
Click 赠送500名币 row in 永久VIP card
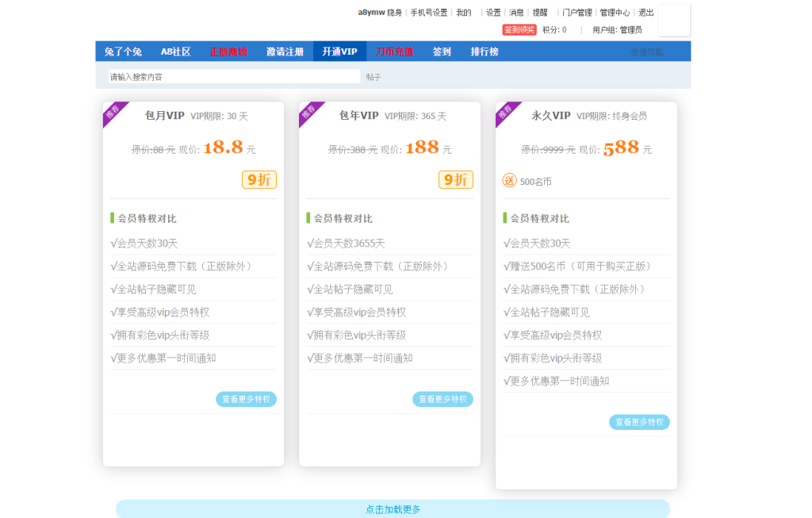577,267
